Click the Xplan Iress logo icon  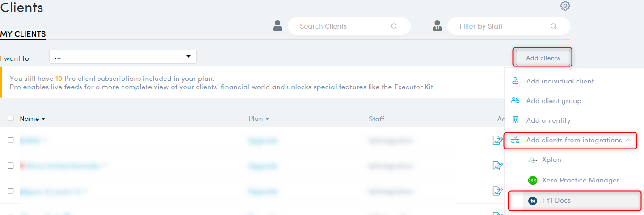(532, 160)
